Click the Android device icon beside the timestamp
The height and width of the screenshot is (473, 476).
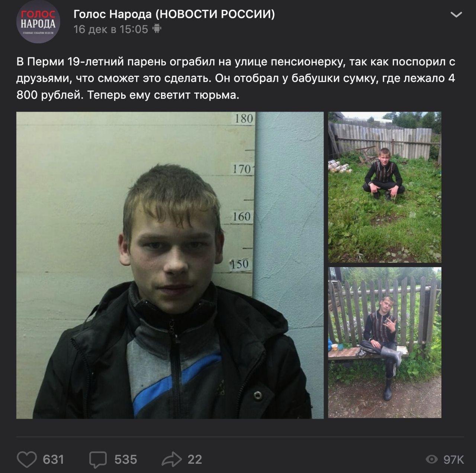pyautogui.click(x=157, y=29)
